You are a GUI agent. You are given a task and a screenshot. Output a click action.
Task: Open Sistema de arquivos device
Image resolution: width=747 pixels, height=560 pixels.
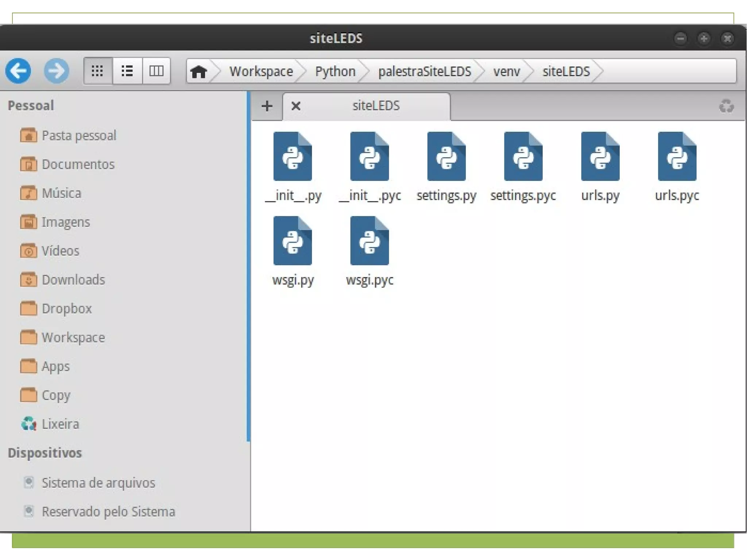point(98,483)
